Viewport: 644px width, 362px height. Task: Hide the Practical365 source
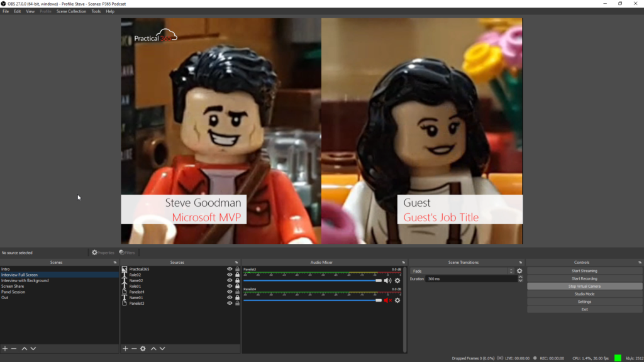coord(230,269)
